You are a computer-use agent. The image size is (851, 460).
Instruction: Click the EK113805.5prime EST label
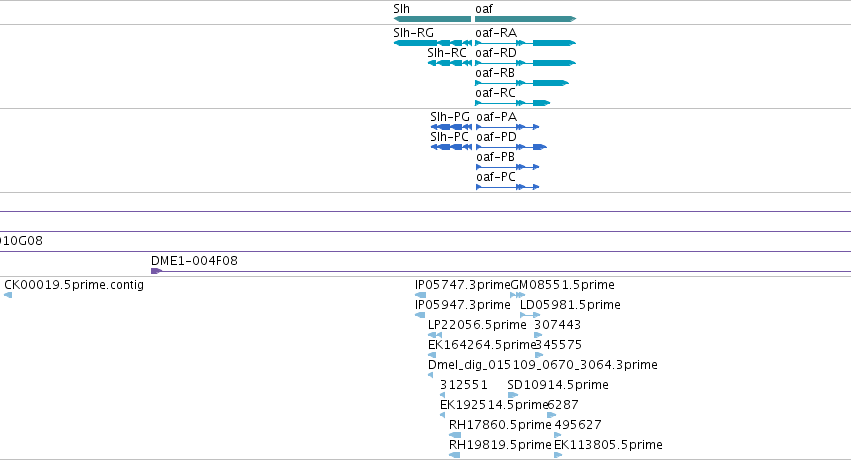tap(608, 445)
